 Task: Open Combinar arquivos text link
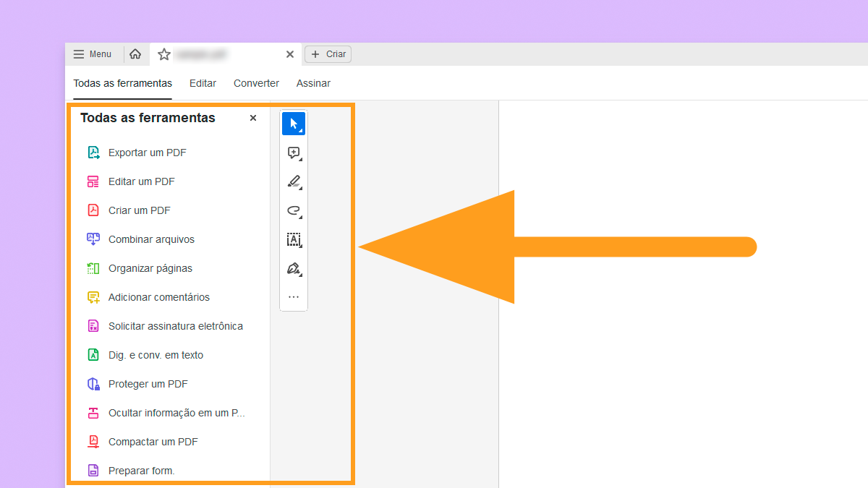[152, 239]
